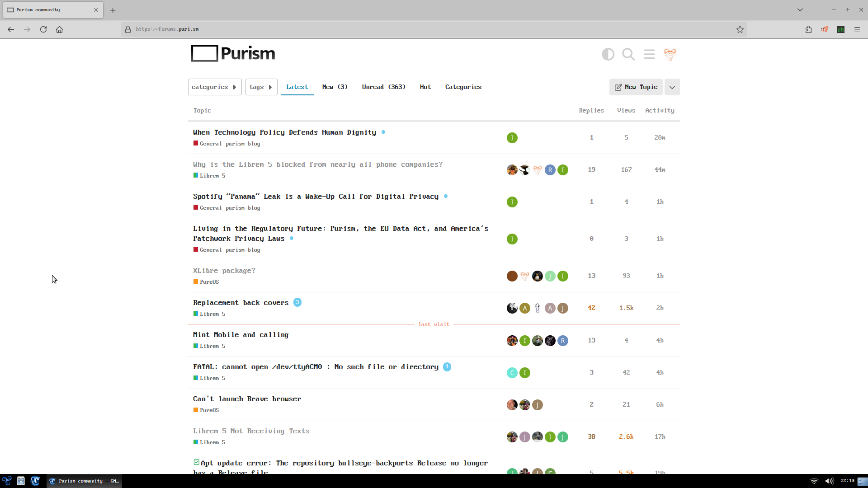Click the Purism logo
Viewport: 868px width, 488px height.
pyautogui.click(x=233, y=53)
